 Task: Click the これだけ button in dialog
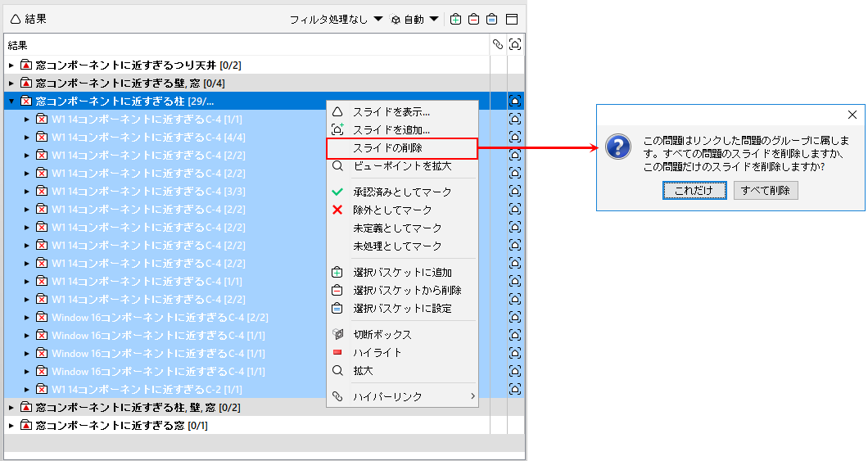pos(694,190)
